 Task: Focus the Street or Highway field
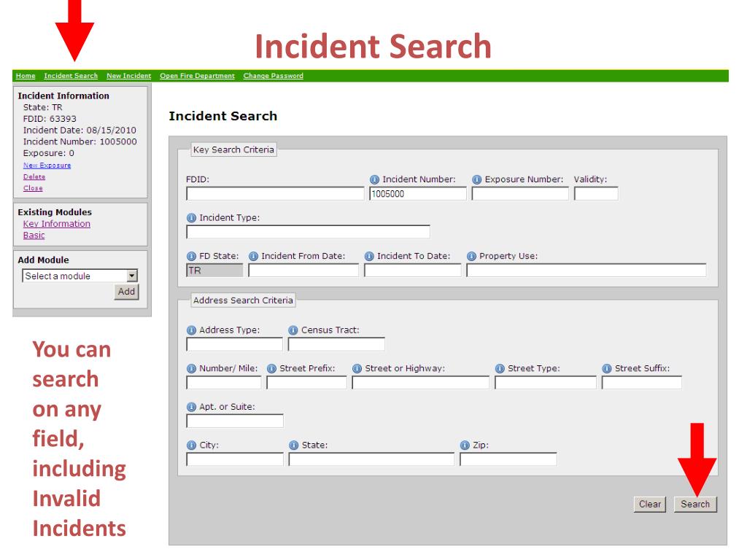point(421,383)
